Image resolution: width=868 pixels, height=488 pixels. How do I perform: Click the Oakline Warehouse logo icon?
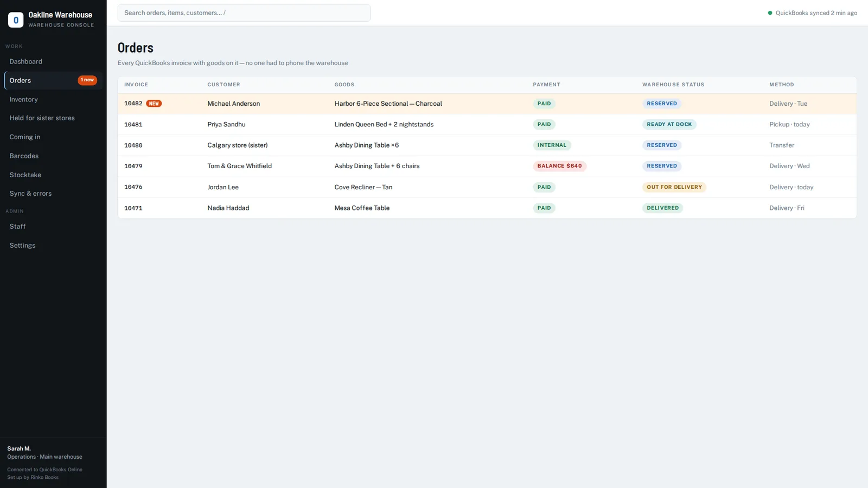pyautogui.click(x=15, y=20)
